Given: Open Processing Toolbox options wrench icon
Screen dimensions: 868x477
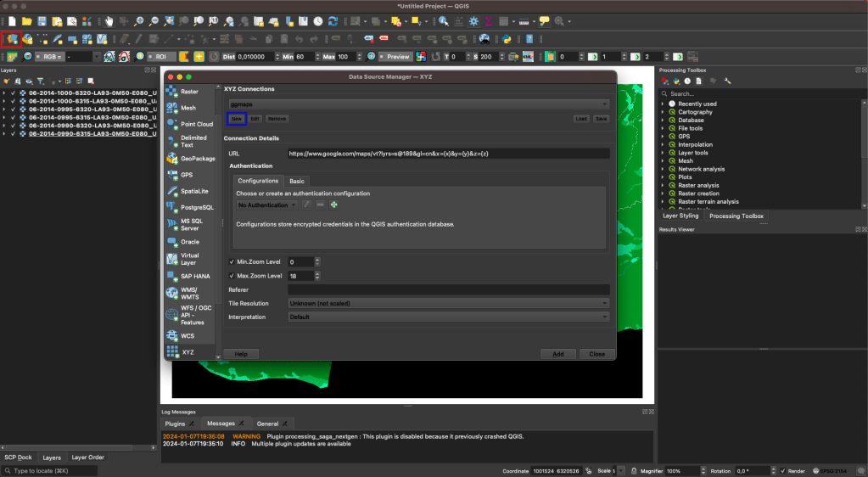Looking at the screenshot, I should click(x=727, y=81).
